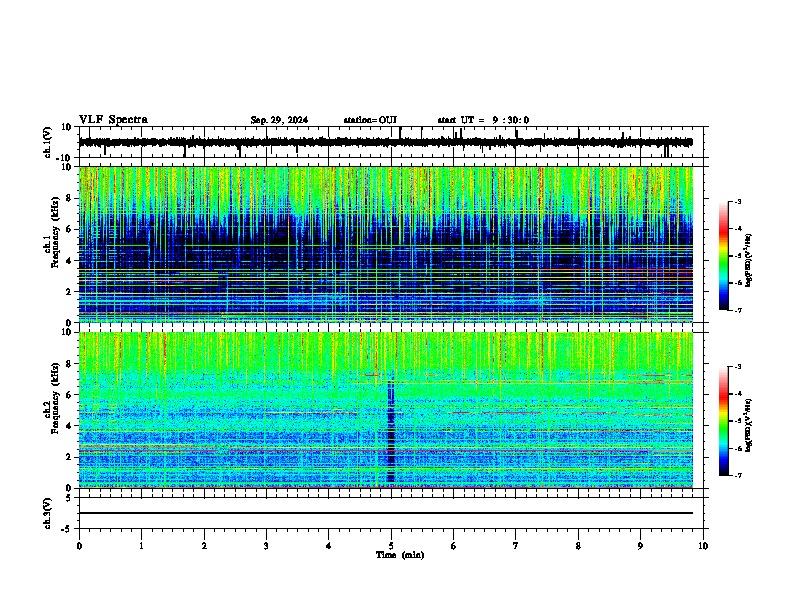This screenshot has width=792, height=612.
Task: Click the "VLF Spectra" plot title
Action: tap(113, 120)
